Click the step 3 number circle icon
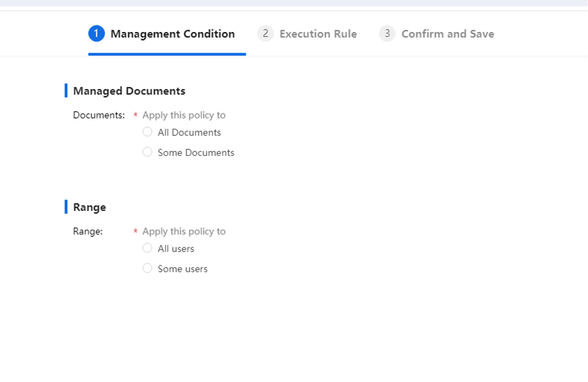Image resolution: width=588 pixels, height=382 pixels. [x=387, y=33]
